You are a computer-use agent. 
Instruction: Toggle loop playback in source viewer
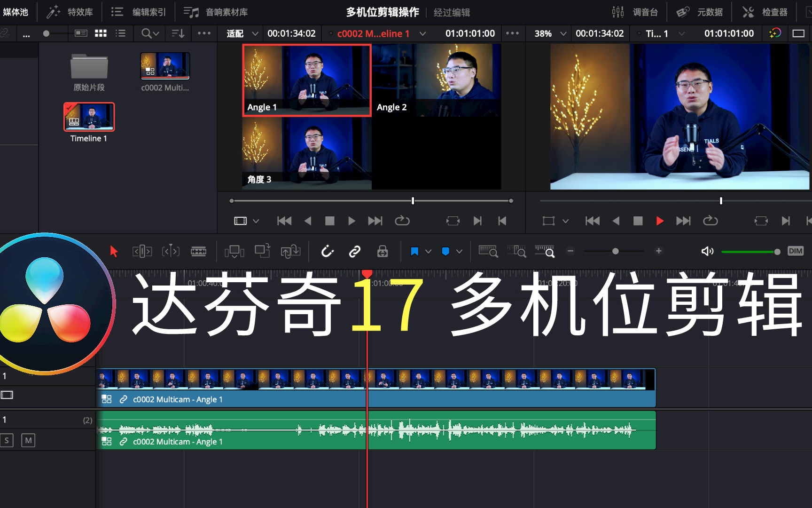[402, 221]
